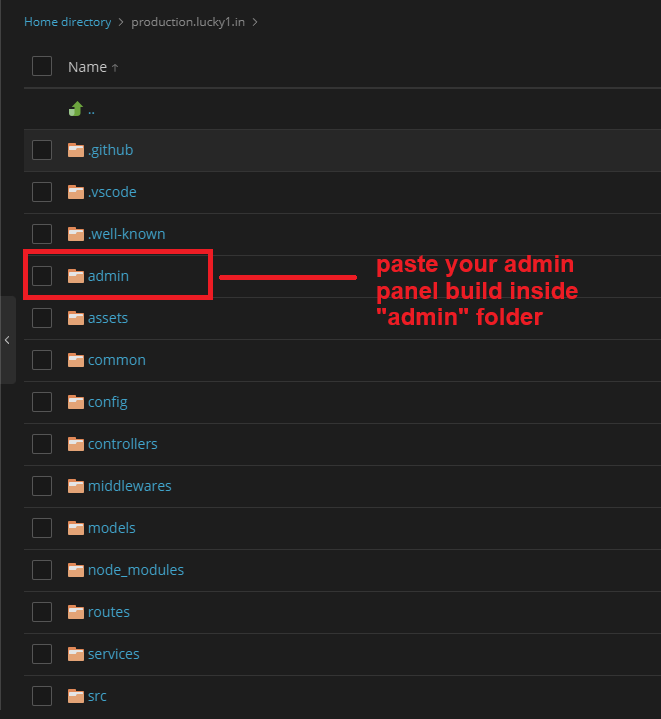Check the box for .vscode folder
Screen dimensions: 661x719
click(x=42, y=192)
